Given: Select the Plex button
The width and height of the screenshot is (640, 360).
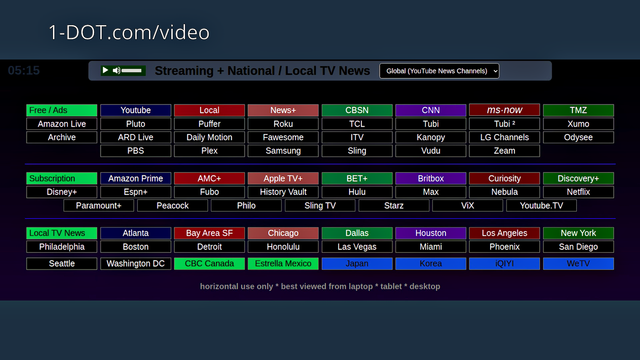Looking at the screenshot, I should coord(209,151).
